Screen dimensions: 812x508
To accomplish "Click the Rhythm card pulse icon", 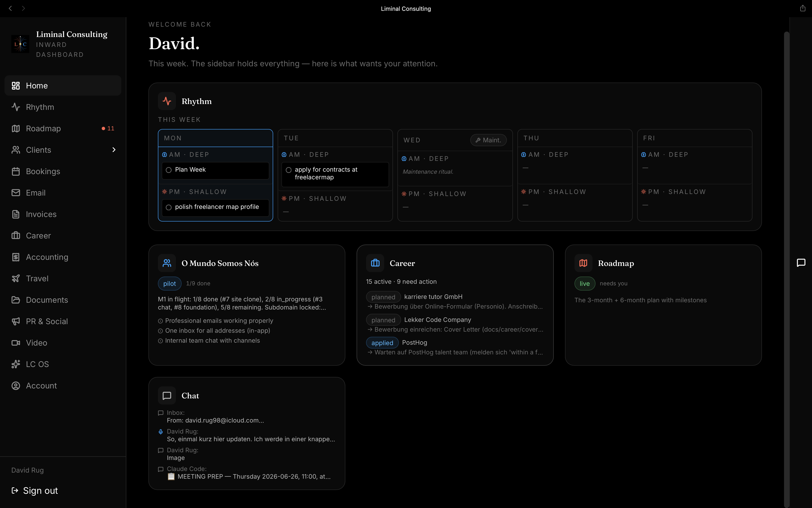I will click(x=167, y=101).
